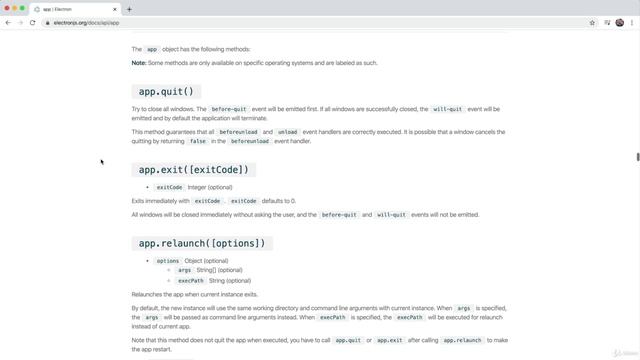The height and width of the screenshot is (360, 640).
Task: Reload the Electron docs page
Action: [x=33, y=23]
